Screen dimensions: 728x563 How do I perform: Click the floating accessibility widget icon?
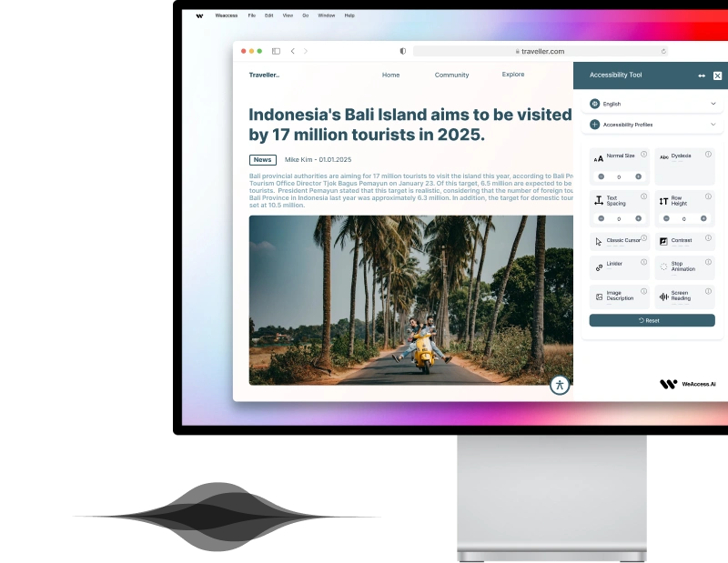tap(559, 385)
